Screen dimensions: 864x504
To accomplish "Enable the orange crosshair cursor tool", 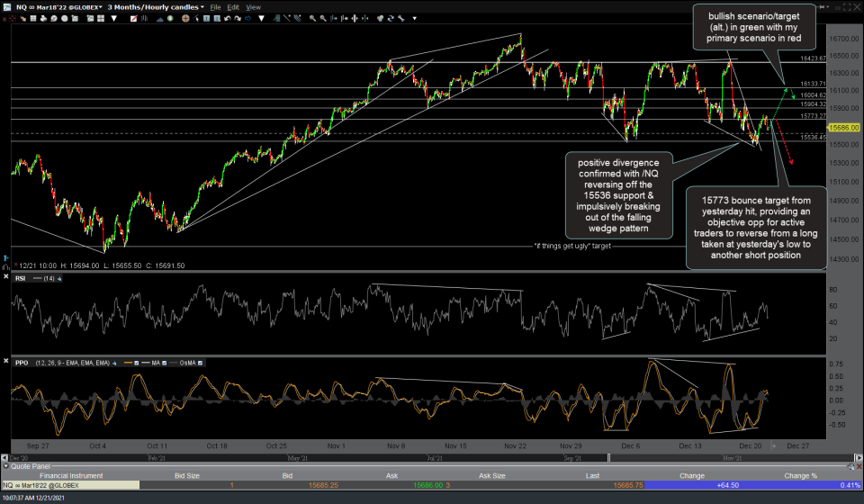I will point(185,18).
